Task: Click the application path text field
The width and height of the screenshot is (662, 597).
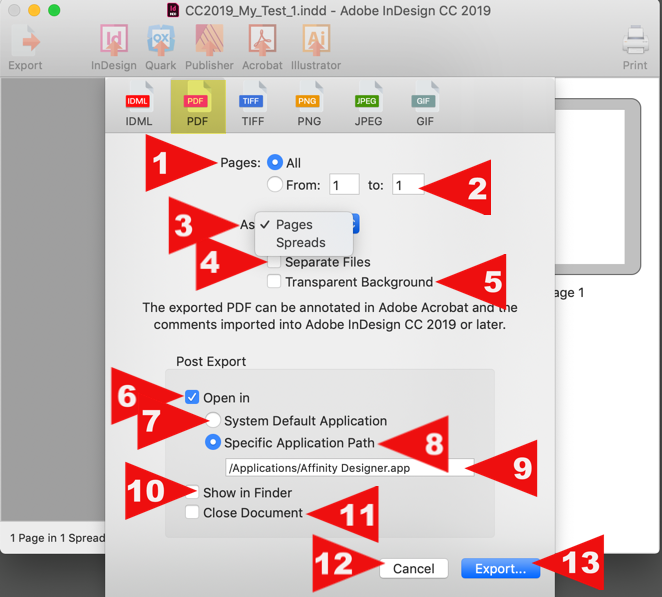Action: click(x=350, y=468)
